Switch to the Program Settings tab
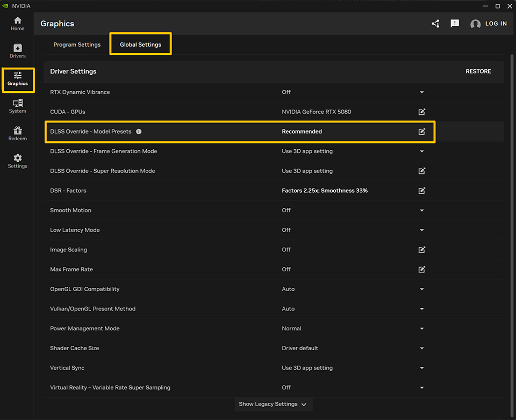Screen dimensions: 516x420 (77, 45)
